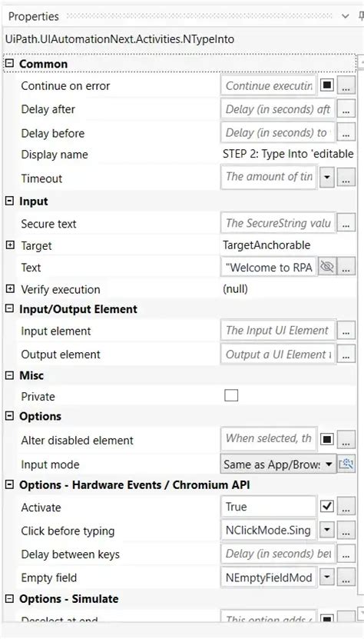
Task: Click the Delay after input field
Action: (x=278, y=109)
